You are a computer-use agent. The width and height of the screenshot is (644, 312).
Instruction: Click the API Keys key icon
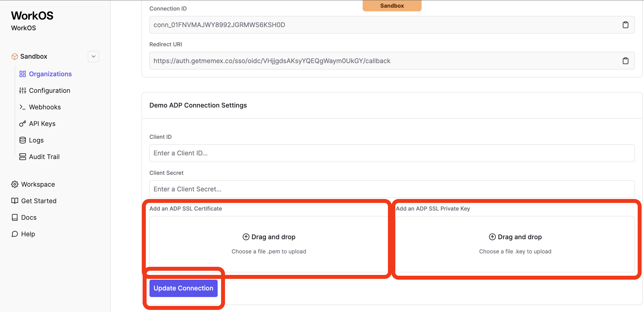point(22,124)
